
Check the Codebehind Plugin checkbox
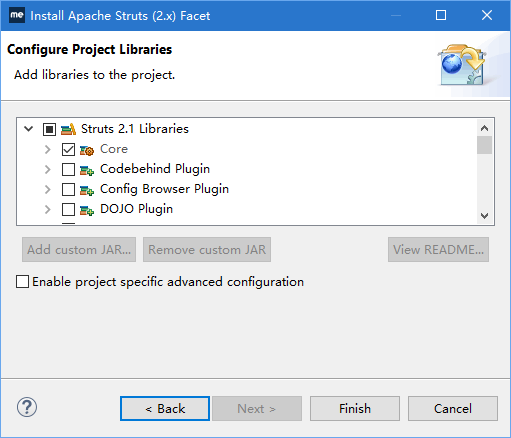coord(68,169)
